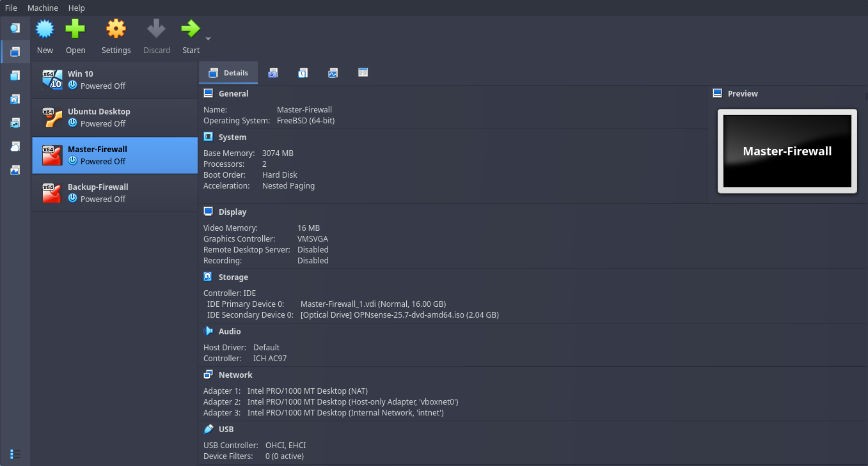Open the Logs tab clock icon

tap(303, 73)
